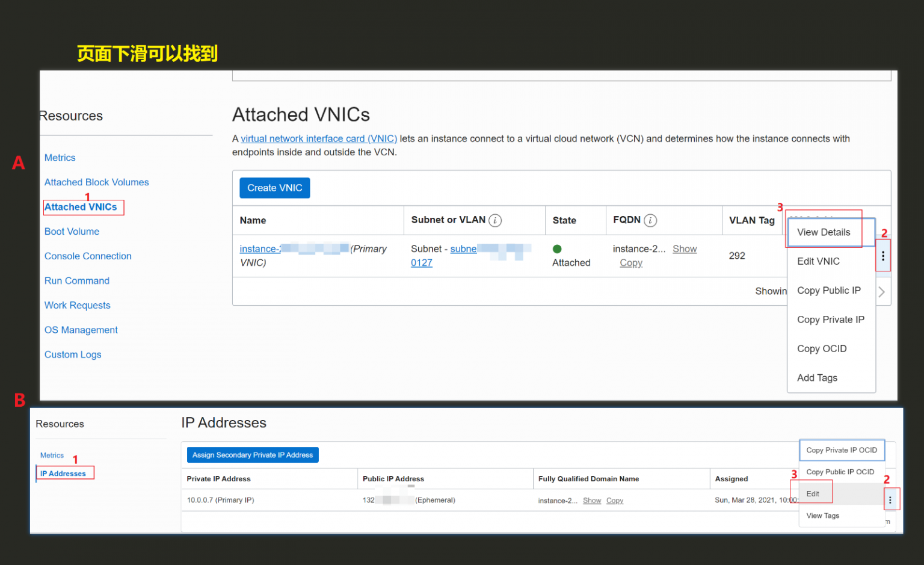Choose Copy Private IP OCID menu entry
Screen dimensions: 924x565
[842, 450]
